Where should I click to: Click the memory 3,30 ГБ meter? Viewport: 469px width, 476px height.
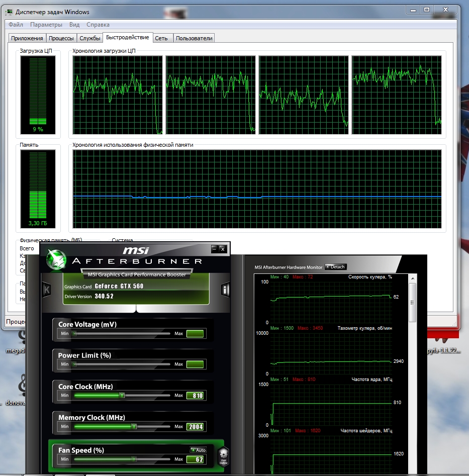click(38, 189)
